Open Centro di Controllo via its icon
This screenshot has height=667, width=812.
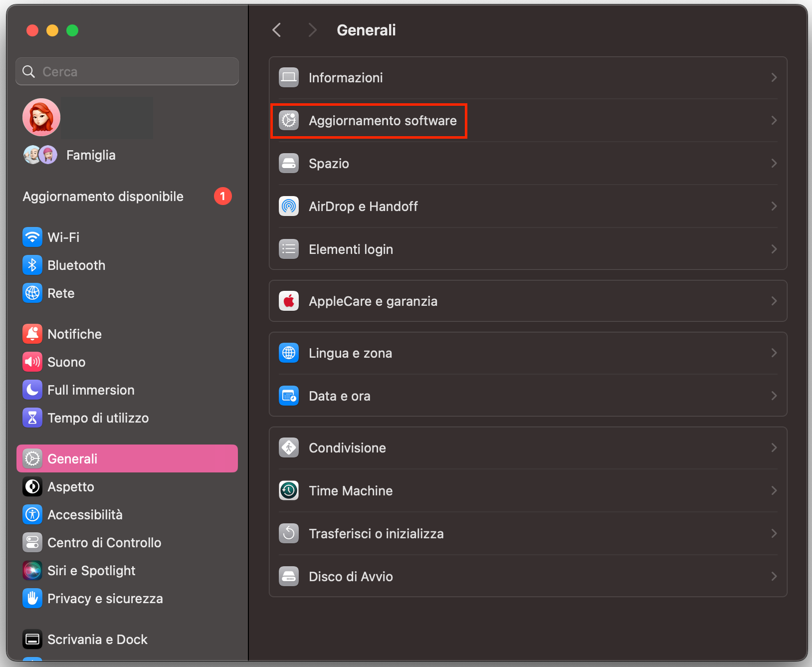pyautogui.click(x=32, y=542)
